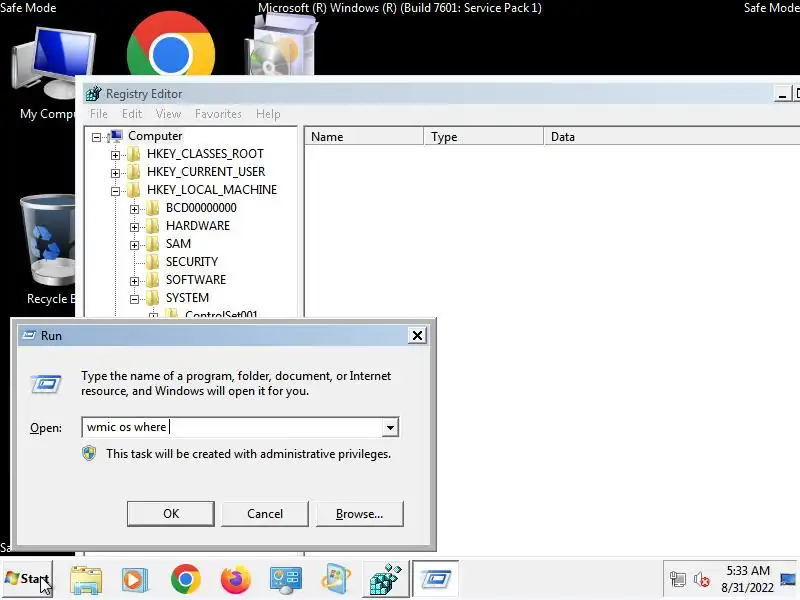Select the HKEY_LOCAL_MACHINE tree item
Screen dimensions: 800x600
[212, 190]
